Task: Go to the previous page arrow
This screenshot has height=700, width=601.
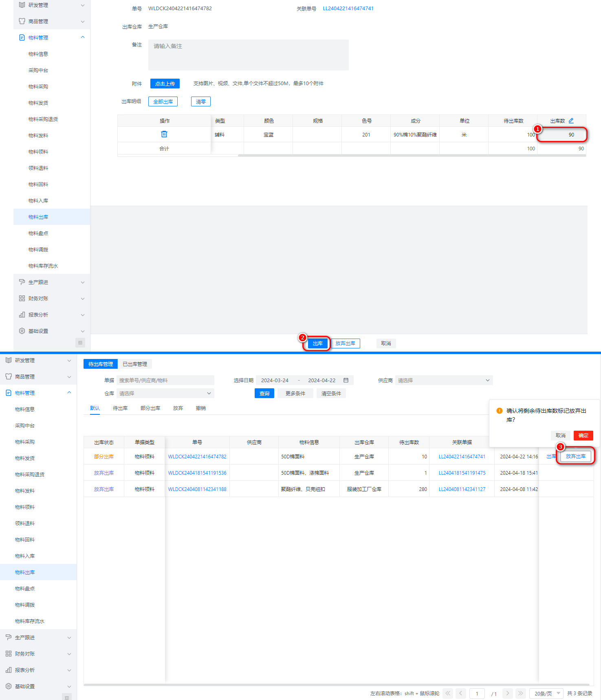Action: [461, 693]
